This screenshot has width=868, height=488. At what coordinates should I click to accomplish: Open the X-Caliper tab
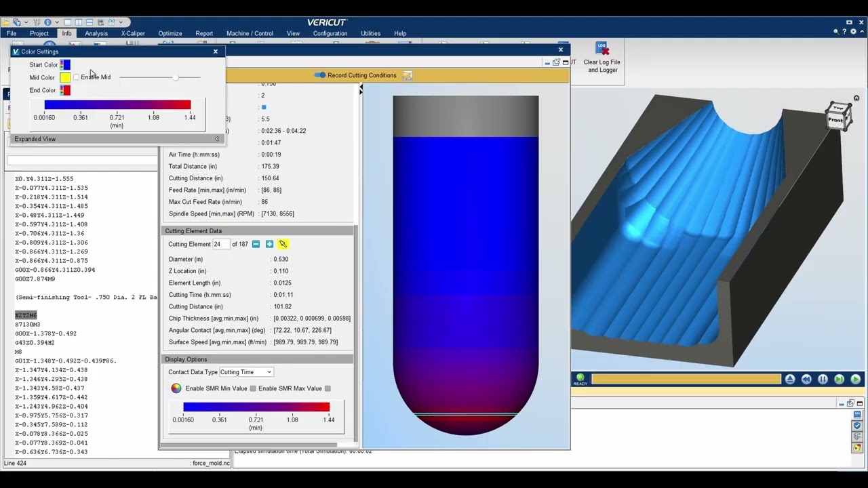(133, 33)
